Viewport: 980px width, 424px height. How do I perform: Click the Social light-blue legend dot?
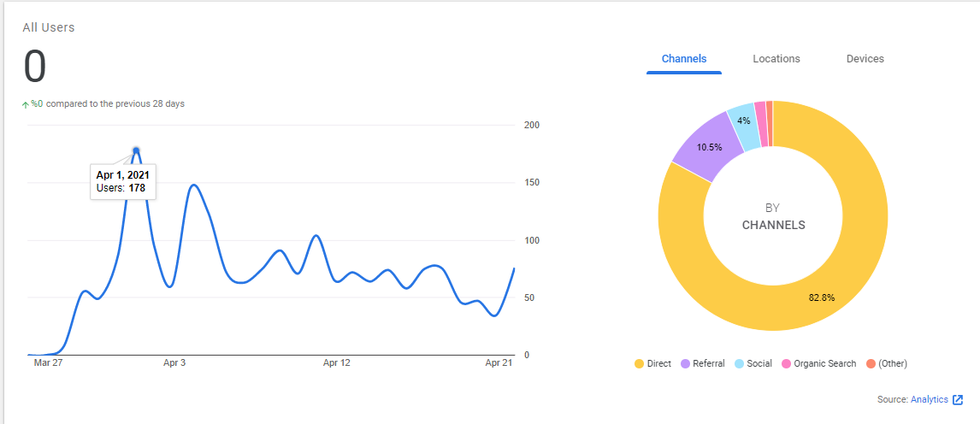click(x=739, y=363)
